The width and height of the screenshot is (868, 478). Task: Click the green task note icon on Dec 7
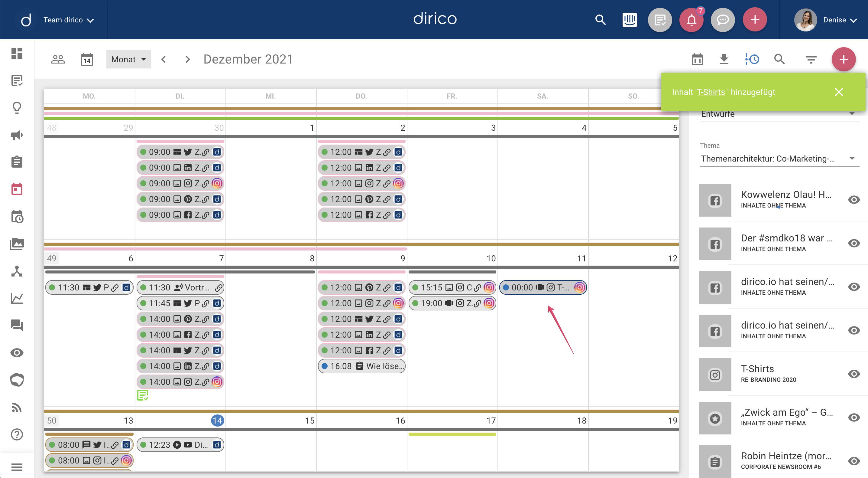click(x=143, y=395)
